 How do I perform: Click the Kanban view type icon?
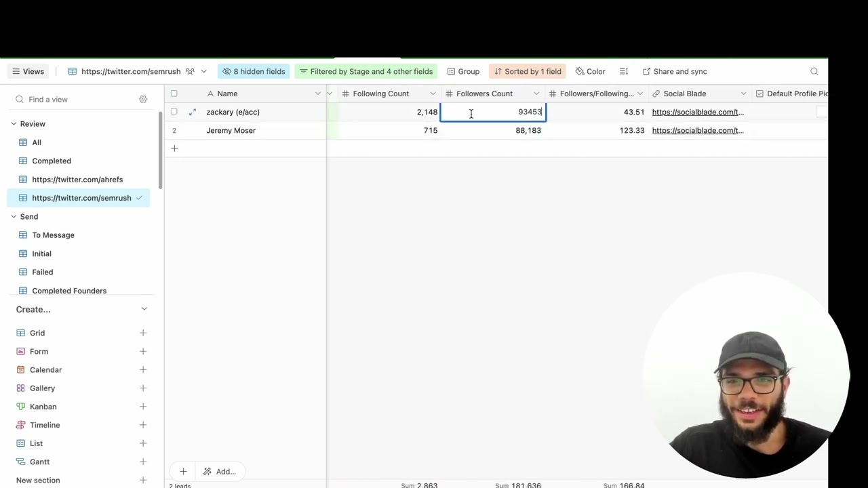(20, 407)
